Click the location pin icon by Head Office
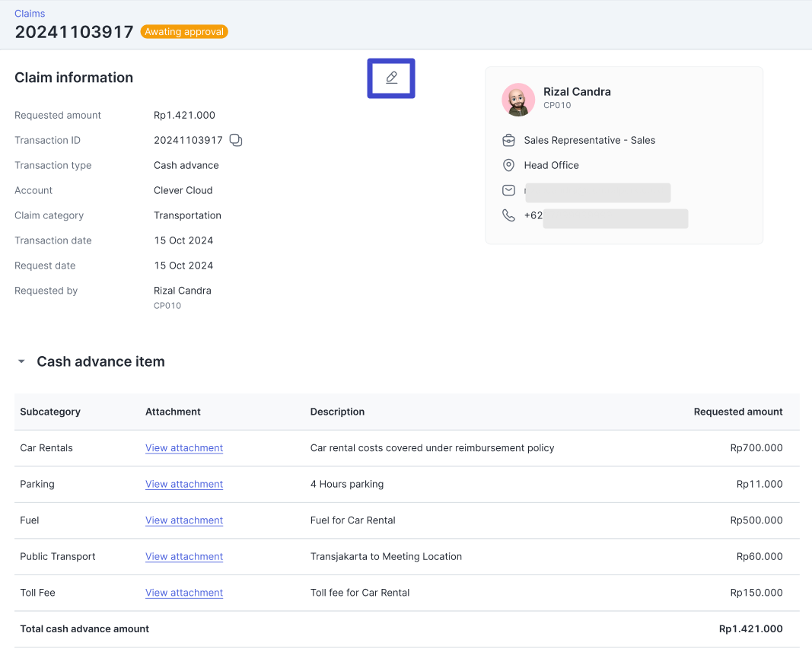This screenshot has width=812, height=665. pyautogui.click(x=508, y=165)
